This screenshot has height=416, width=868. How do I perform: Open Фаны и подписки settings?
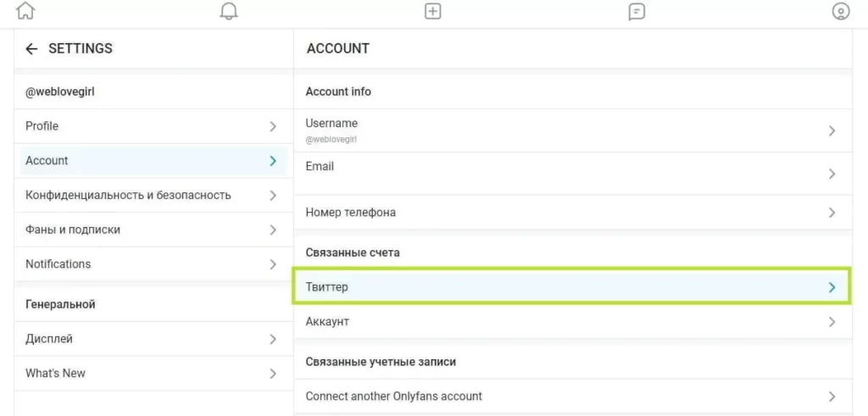click(153, 230)
